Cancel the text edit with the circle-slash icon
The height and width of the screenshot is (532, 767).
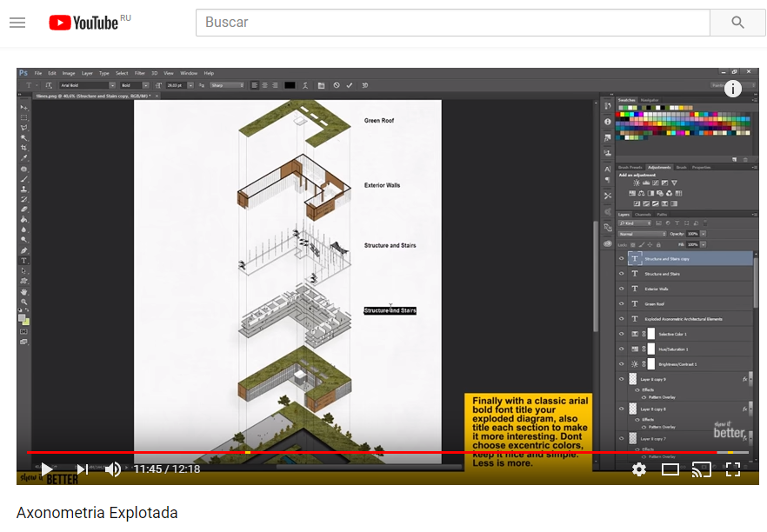point(337,85)
